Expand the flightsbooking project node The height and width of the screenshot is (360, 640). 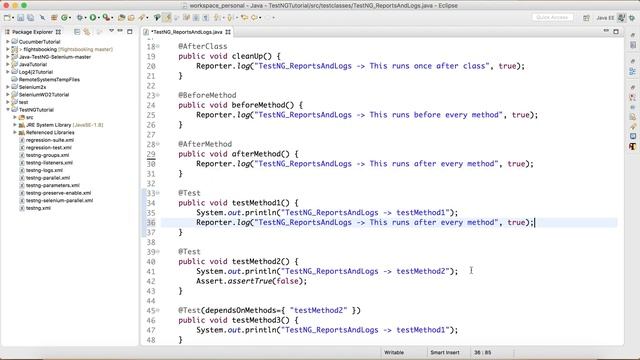point(8,49)
